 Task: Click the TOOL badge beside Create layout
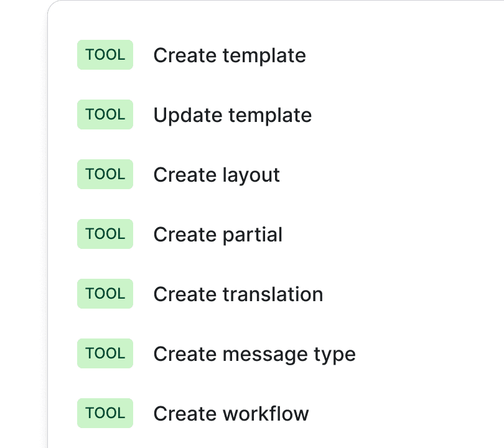point(105,174)
